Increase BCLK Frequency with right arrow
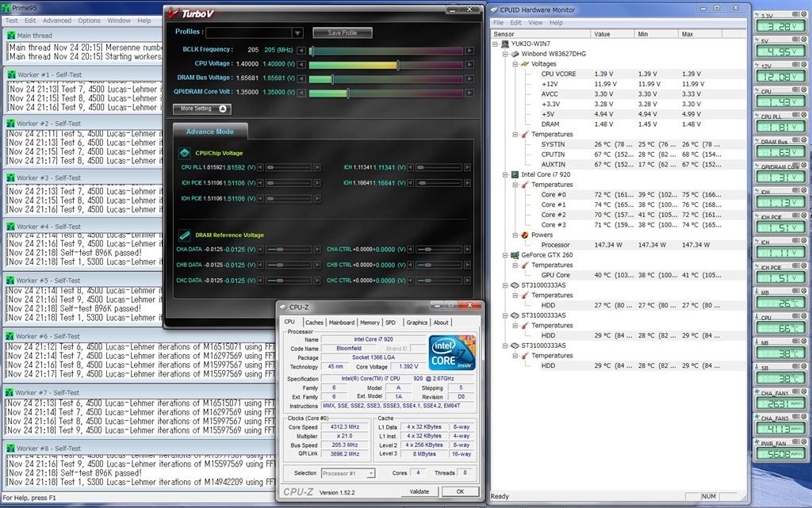This screenshot has height=508, width=812. [469, 51]
